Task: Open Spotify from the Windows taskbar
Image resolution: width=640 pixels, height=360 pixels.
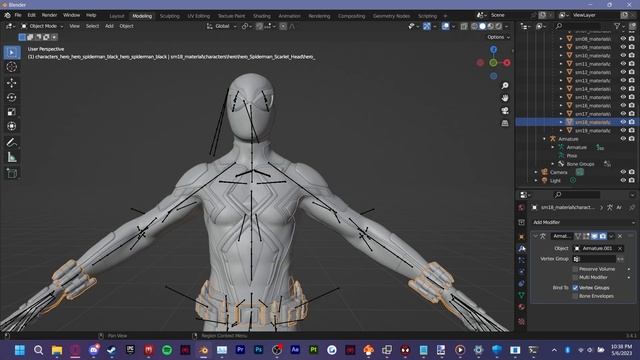Action: pyautogui.click(x=167, y=350)
